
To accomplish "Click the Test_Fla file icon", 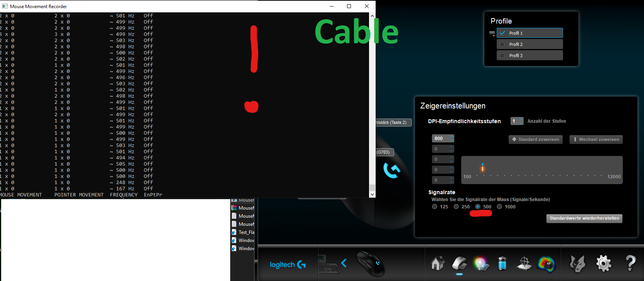I will [234, 232].
